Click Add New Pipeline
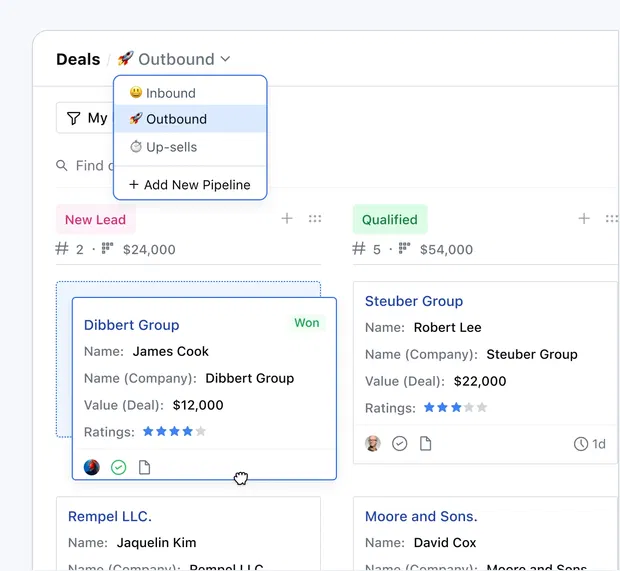 [190, 185]
